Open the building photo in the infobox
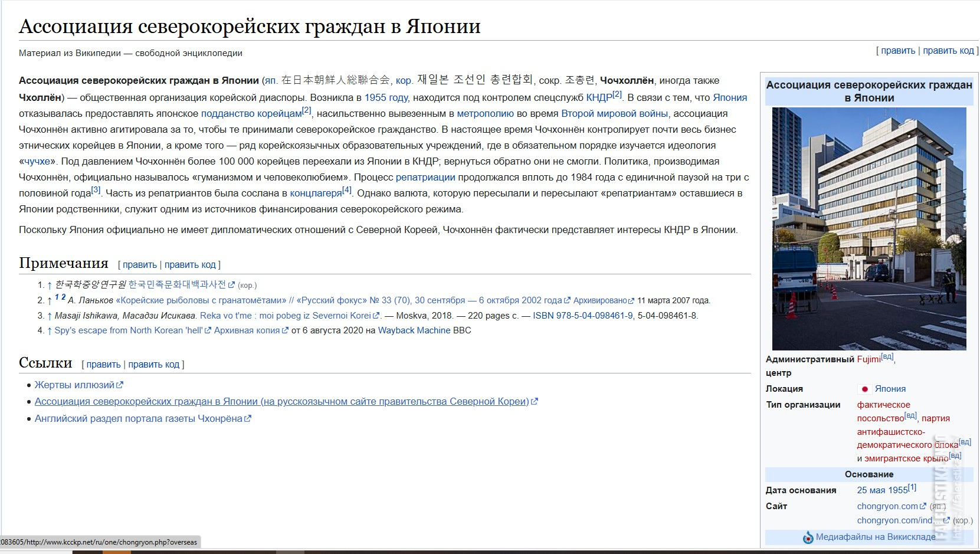The image size is (980, 554). coord(869,229)
